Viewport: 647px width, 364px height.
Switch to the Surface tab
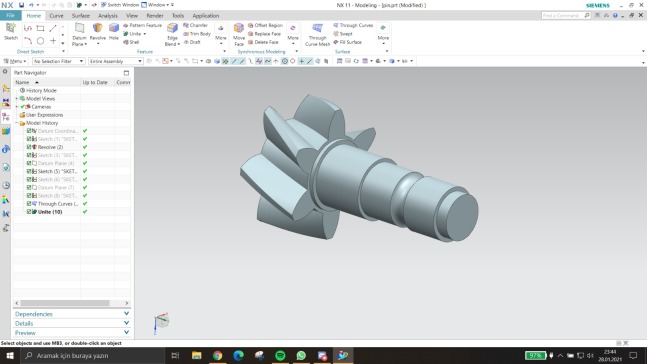coord(80,16)
